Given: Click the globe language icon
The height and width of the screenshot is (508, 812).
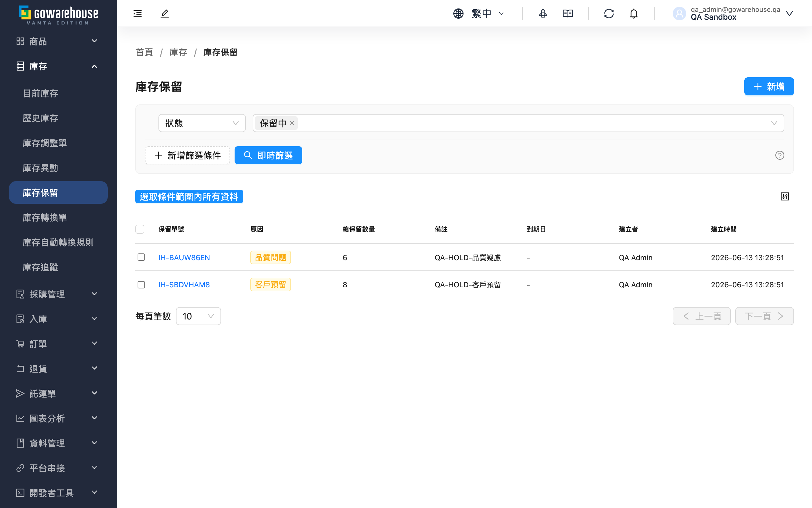Looking at the screenshot, I should tap(458, 14).
